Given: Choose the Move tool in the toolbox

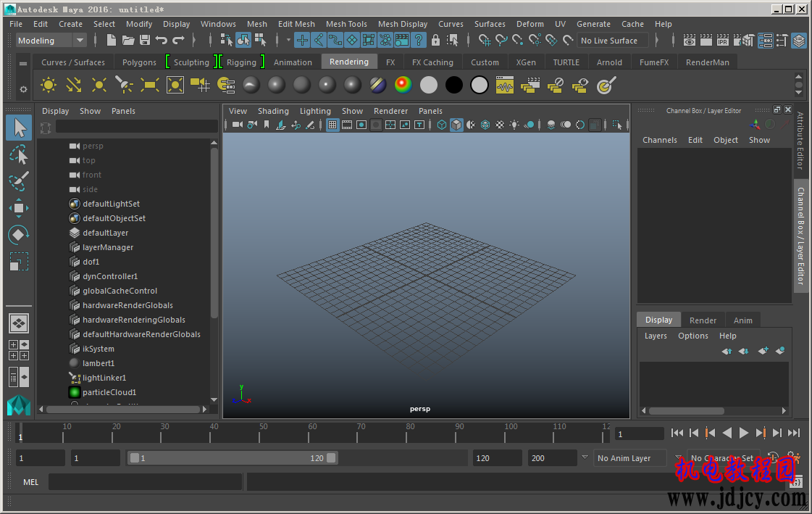Looking at the screenshot, I should [19, 208].
